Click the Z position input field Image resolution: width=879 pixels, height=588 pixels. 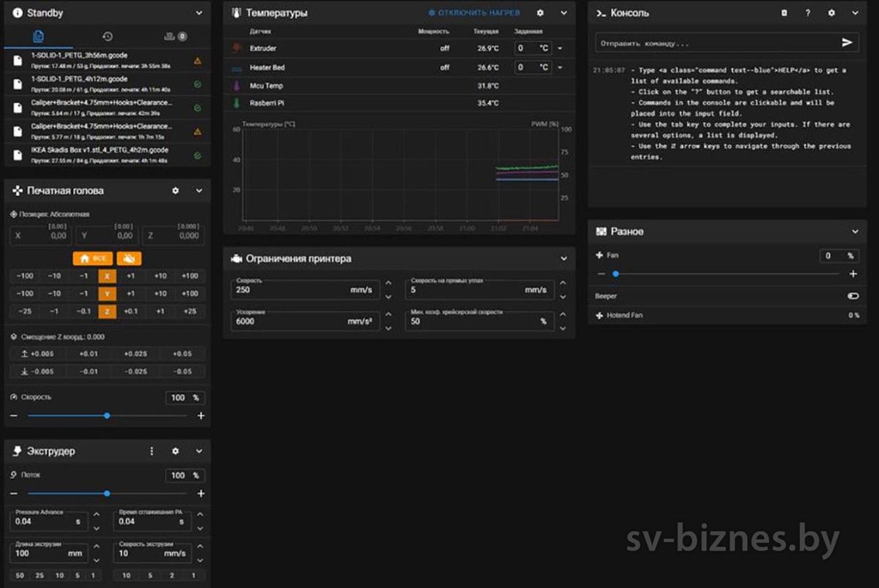pos(174,236)
